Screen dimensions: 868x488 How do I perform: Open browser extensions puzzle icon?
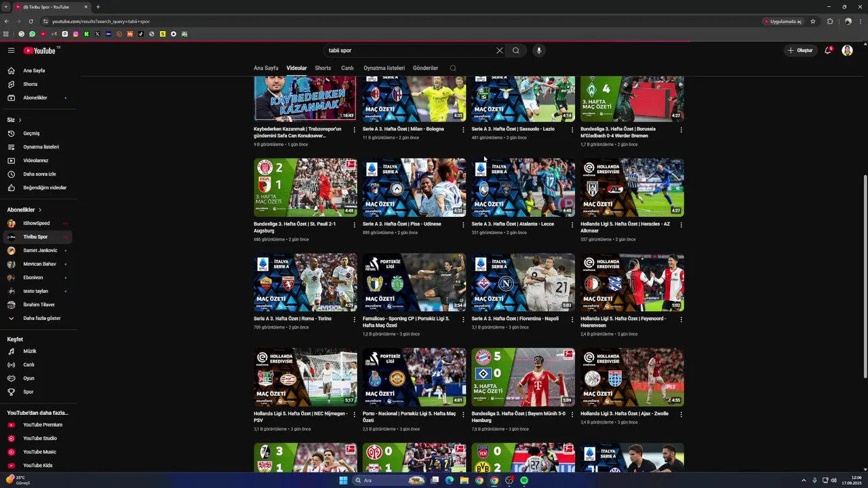point(830,21)
